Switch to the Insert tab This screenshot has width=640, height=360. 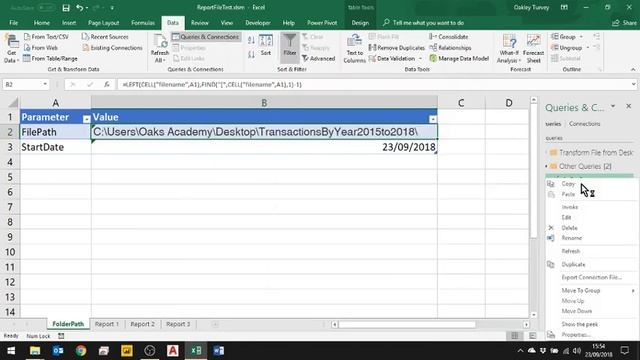[x=69, y=23]
